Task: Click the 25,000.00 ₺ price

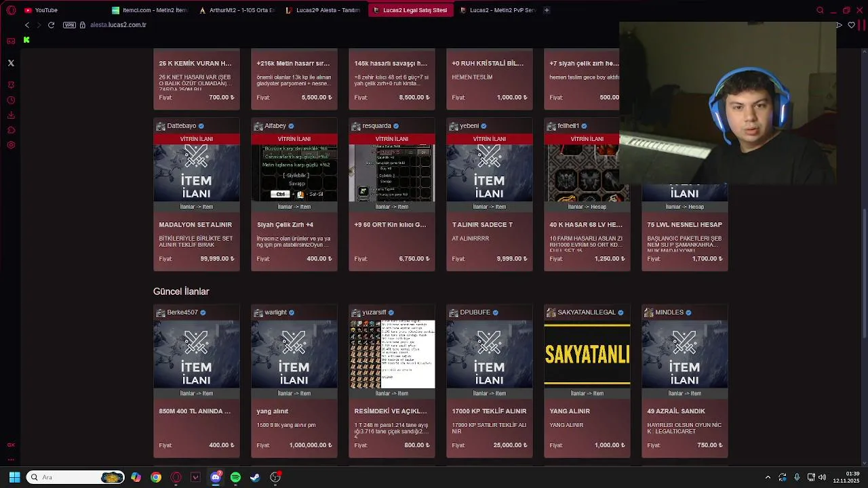Action: tap(512, 445)
